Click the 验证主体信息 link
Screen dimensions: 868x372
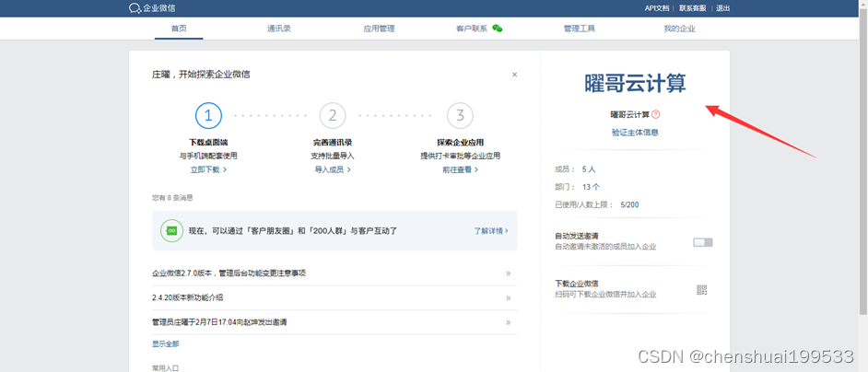[635, 133]
